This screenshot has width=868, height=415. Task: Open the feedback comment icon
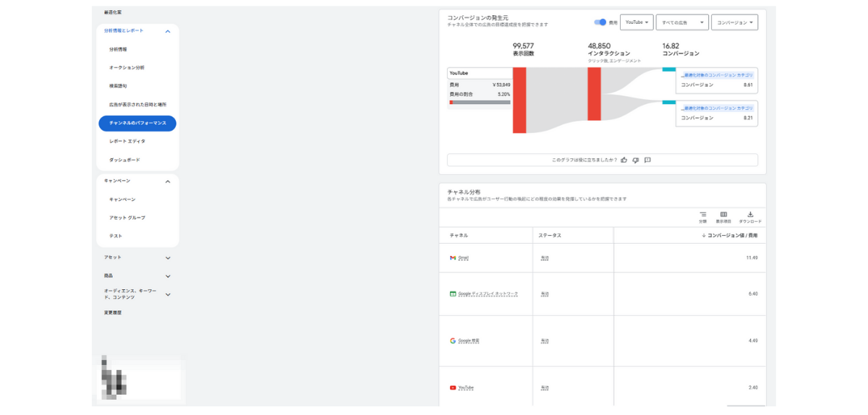[647, 160]
